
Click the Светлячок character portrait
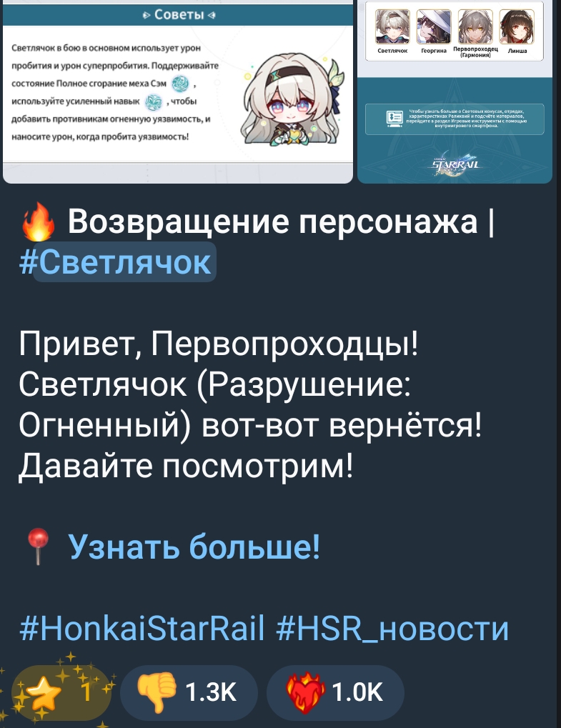coord(392,27)
